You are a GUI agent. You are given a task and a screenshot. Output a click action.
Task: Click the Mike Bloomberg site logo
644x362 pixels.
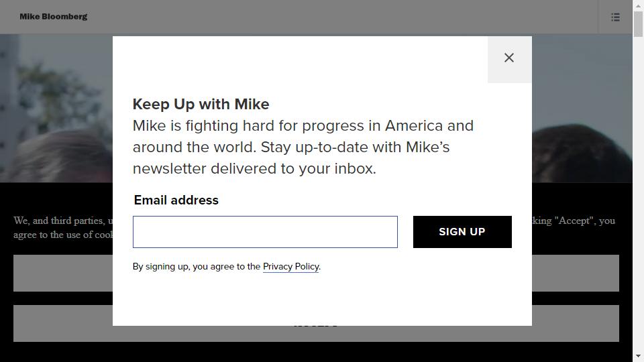pos(54,17)
